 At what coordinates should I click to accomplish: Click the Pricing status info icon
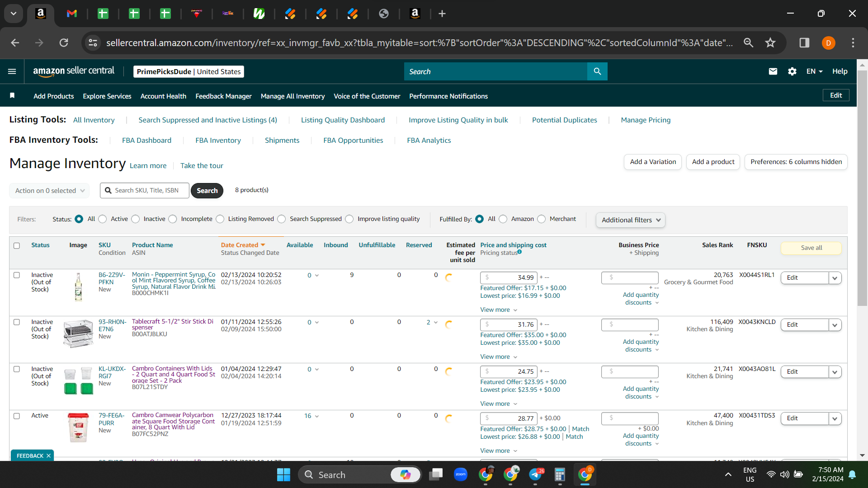519,252
